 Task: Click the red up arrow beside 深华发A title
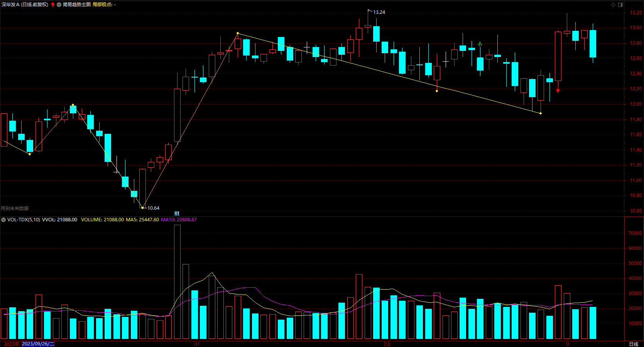point(53,5)
